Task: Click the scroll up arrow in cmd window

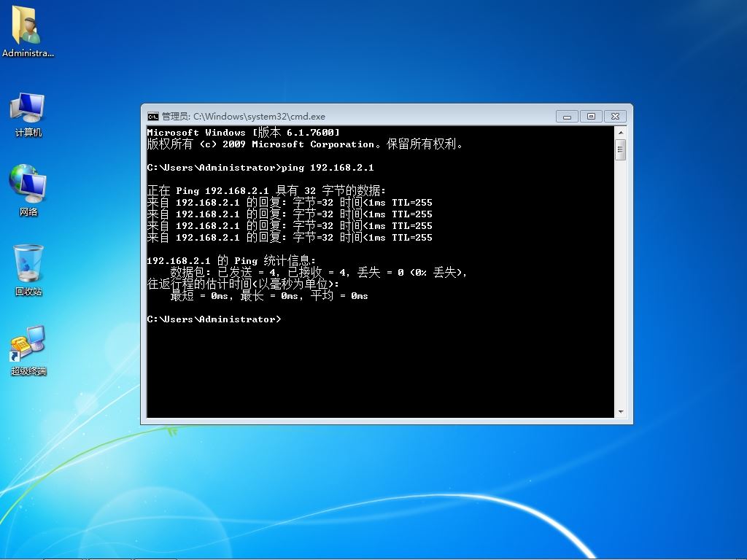Action: pyautogui.click(x=620, y=132)
